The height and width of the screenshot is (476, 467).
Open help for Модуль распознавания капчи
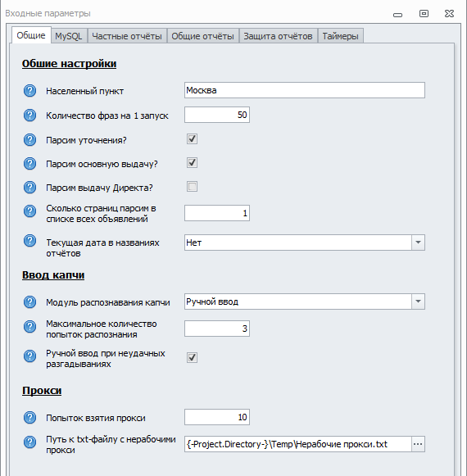tap(29, 302)
